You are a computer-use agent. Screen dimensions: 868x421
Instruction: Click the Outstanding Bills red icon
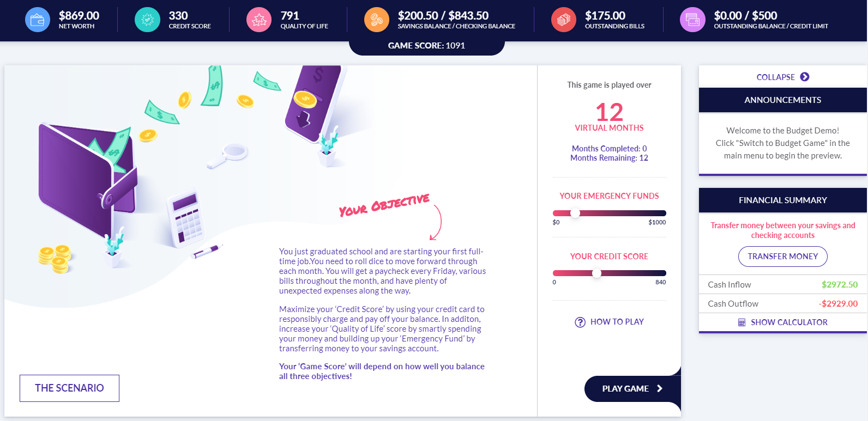pyautogui.click(x=564, y=20)
